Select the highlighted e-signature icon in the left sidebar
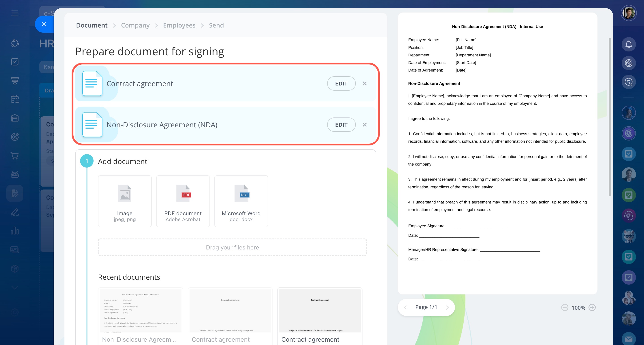Image resolution: width=644 pixels, height=345 pixels. click(x=15, y=193)
